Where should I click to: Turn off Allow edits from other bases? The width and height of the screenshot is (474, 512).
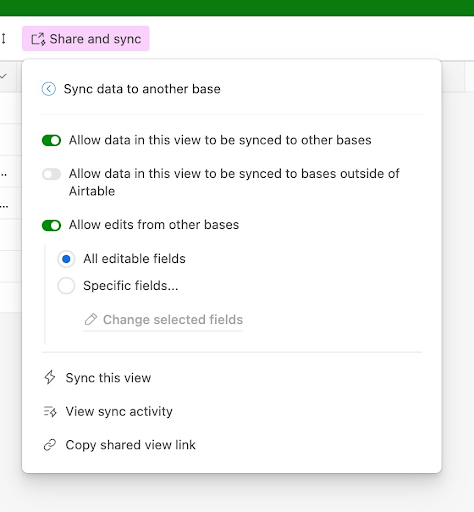click(x=51, y=225)
